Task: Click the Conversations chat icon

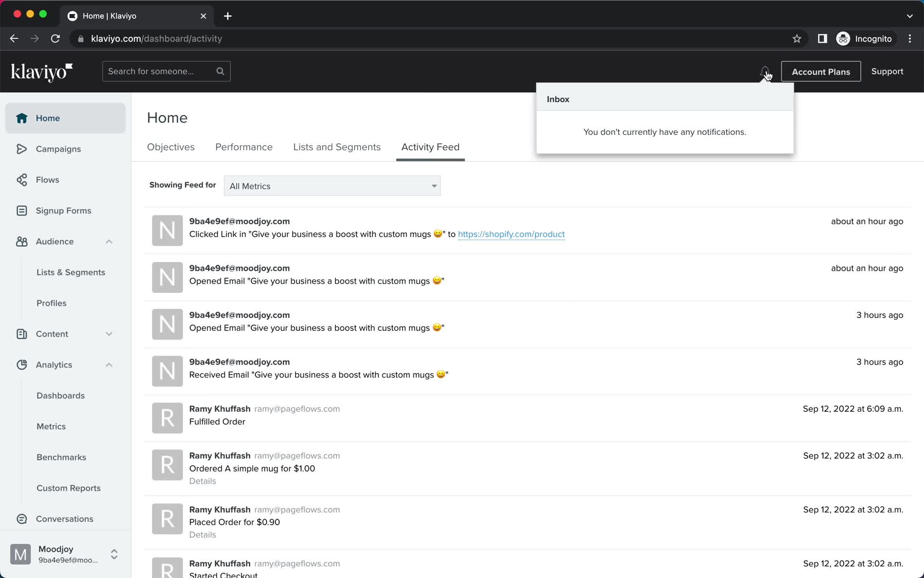Action: (x=22, y=519)
